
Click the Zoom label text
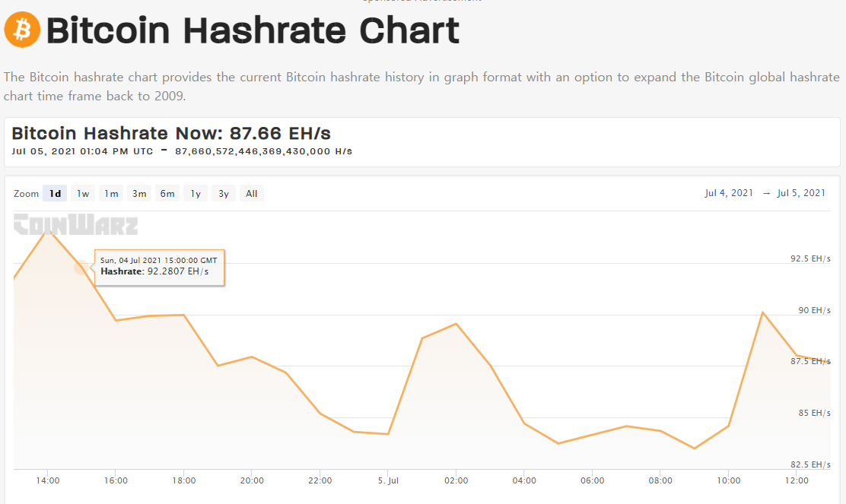pyautogui.click(x=27, y=194)
